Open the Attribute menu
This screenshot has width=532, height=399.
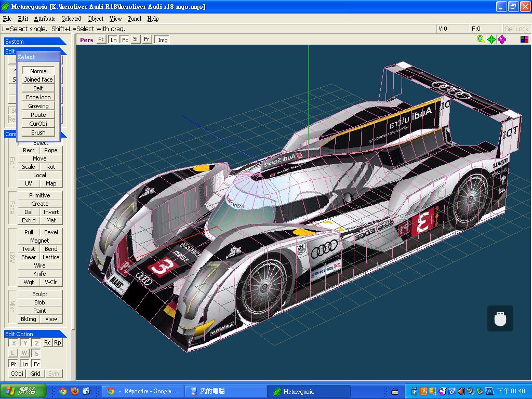(x=45, y=19)
